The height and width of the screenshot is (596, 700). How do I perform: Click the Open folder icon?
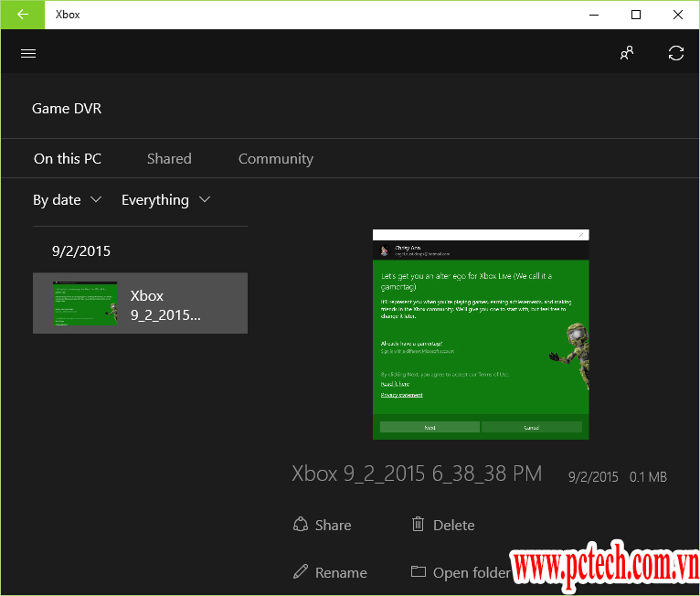click(x=419, y=572)
